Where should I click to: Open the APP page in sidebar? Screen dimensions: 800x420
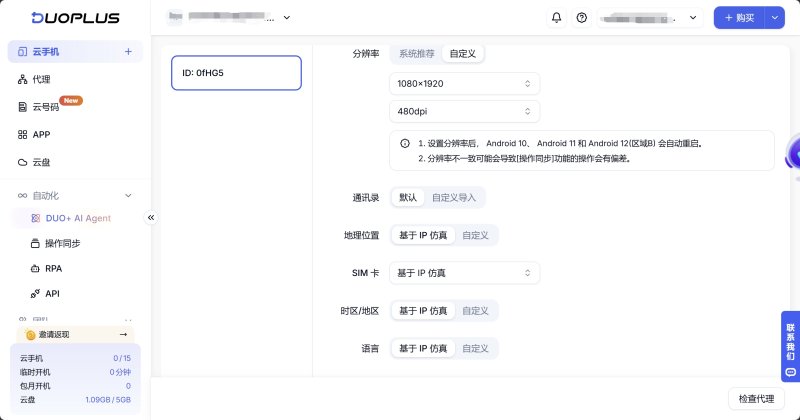pyautogui.click(x=41, y=134)
